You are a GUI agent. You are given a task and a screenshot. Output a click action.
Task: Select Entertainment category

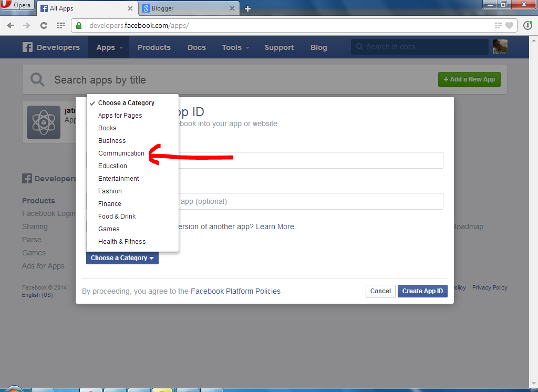[132, 179]
